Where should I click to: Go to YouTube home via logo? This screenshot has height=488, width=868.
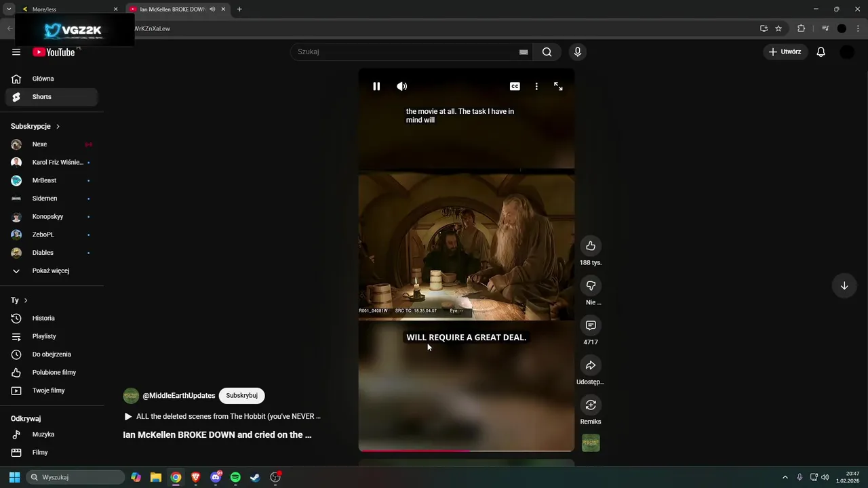[x=54, y=52]
